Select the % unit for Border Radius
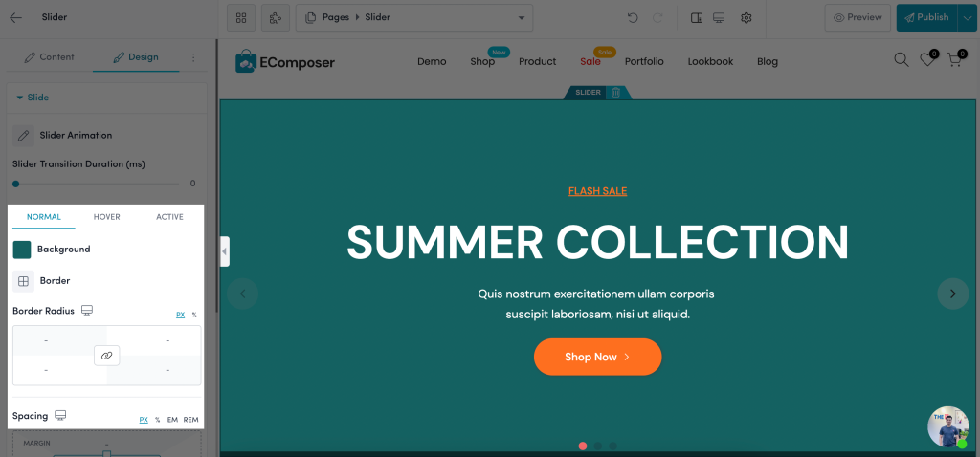The width and height of the screenshot is (980, 457). click(x=194, y=315)
